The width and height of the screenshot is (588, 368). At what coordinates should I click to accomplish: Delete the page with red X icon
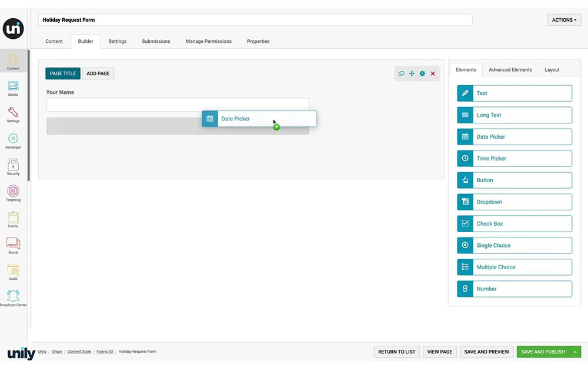433,73
